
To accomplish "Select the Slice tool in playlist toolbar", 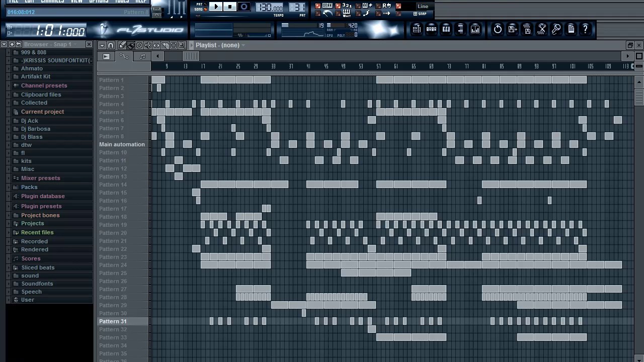I will tap(165, 45).
